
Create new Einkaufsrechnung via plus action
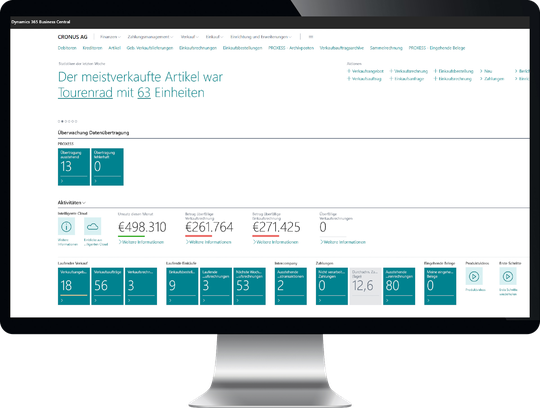[453, 79]
